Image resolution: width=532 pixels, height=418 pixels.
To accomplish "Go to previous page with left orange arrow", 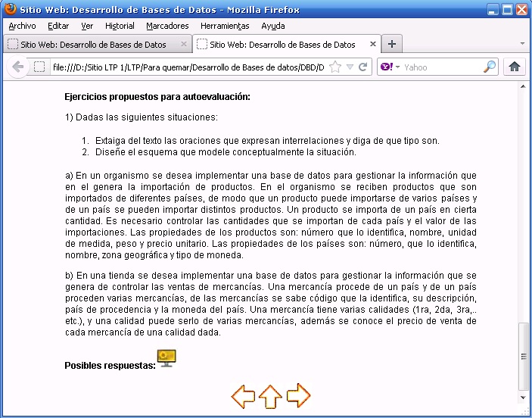I will pyautogui.click(x=243, y=395).
